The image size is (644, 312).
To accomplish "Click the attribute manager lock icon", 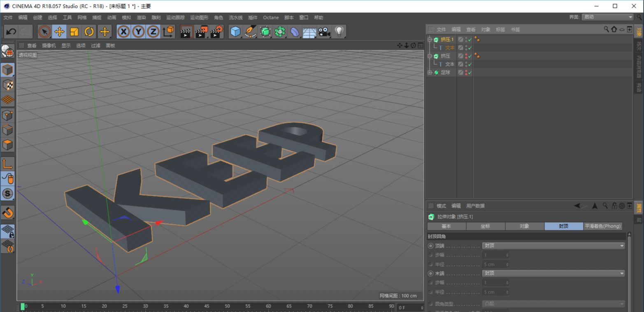I will (x=614, y=206).
